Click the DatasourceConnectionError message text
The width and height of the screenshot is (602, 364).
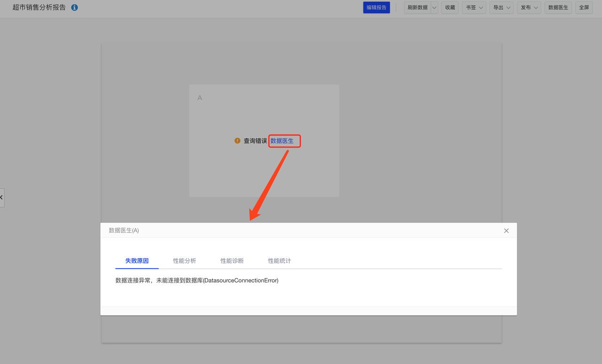pos(197,280)
